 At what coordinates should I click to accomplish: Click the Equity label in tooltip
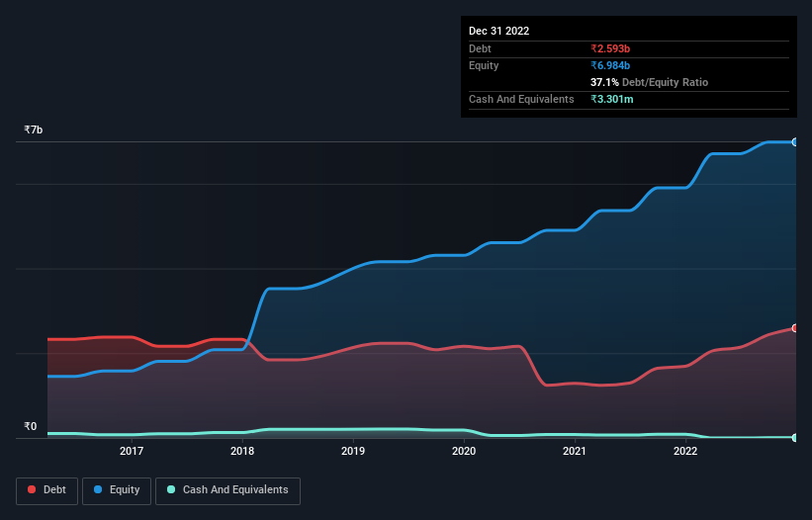pos(484,65)
